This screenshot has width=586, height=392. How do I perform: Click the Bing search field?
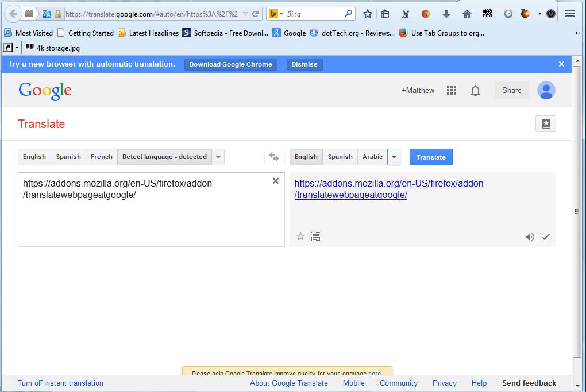314,14
